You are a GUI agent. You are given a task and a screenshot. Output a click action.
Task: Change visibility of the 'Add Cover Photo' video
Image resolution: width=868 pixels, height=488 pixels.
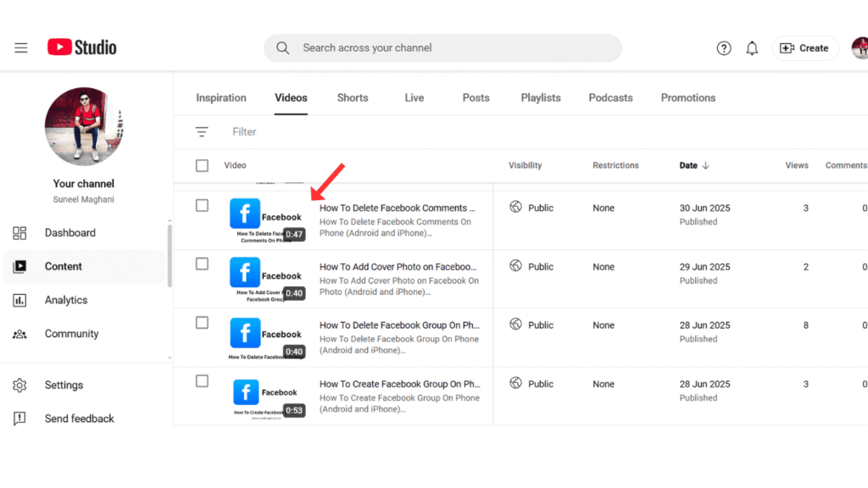(537, 266)
